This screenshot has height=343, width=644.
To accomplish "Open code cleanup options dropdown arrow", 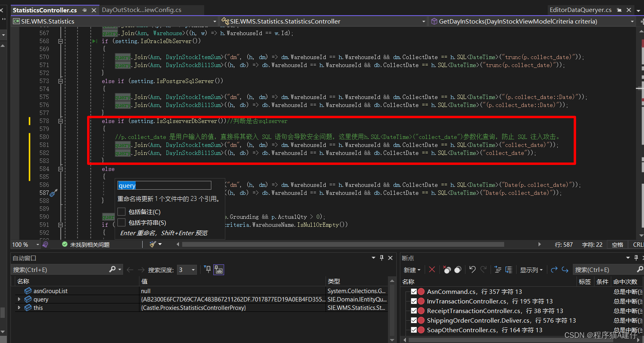I will click(x=160, y=244).
